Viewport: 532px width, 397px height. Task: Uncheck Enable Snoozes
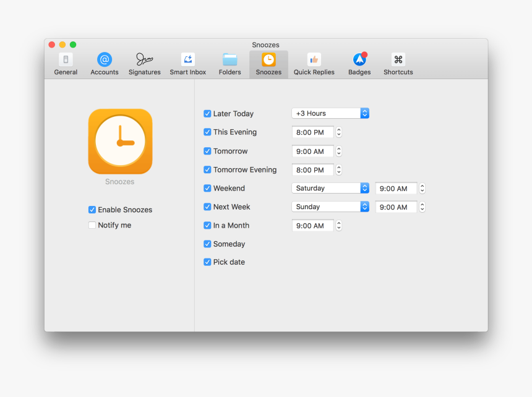pyautogui.click(x=92, y=210)
